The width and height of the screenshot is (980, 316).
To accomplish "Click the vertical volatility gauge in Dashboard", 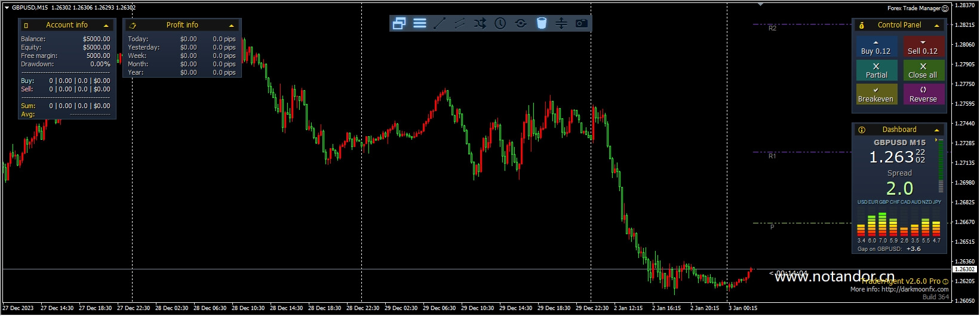I will (x=941, y=166).
